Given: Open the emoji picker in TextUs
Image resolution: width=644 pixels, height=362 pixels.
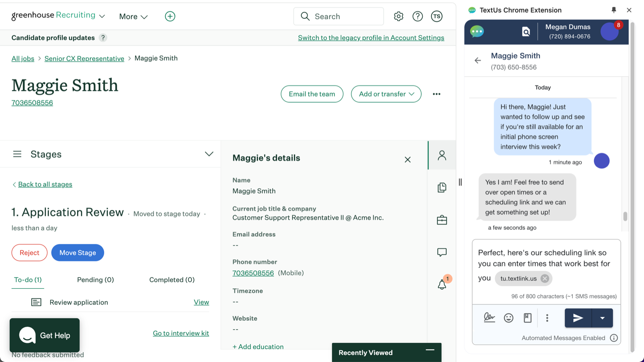Looking at the screenshot, I should point(508,318).
